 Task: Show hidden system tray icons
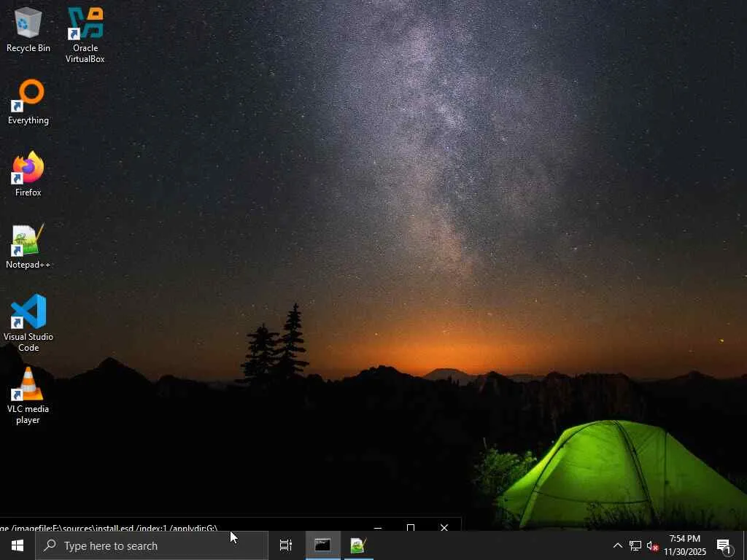(617, 545)
